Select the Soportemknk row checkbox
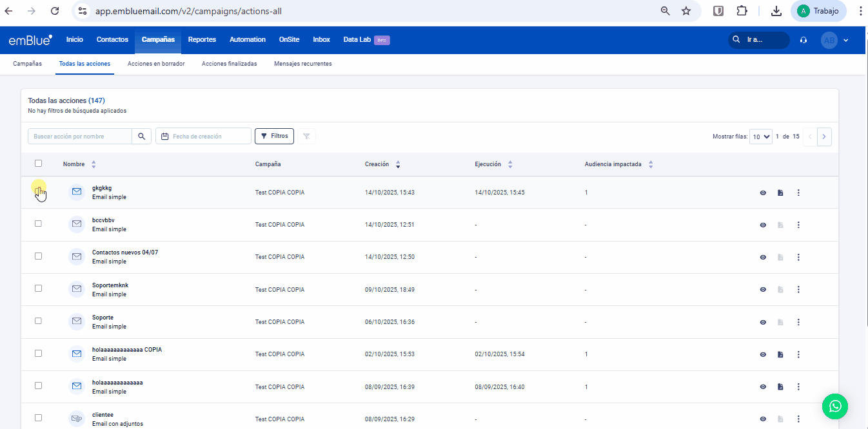 38,288
